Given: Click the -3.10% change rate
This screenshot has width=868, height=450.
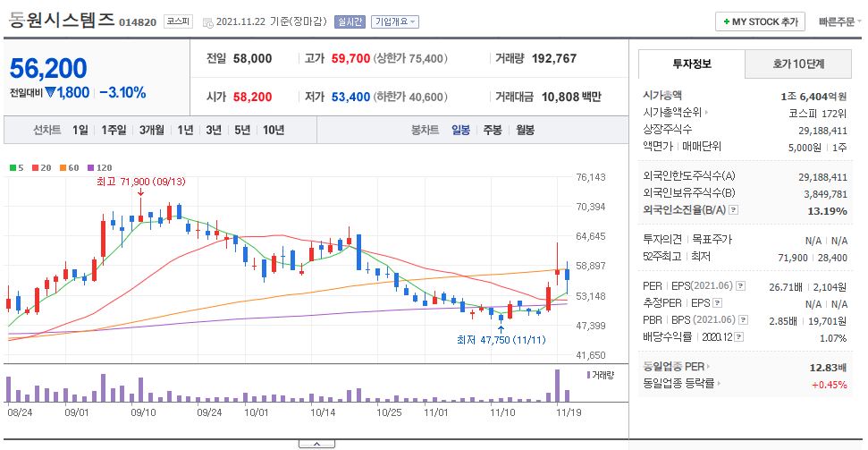Looking at the screenshot, I should 122,92.
